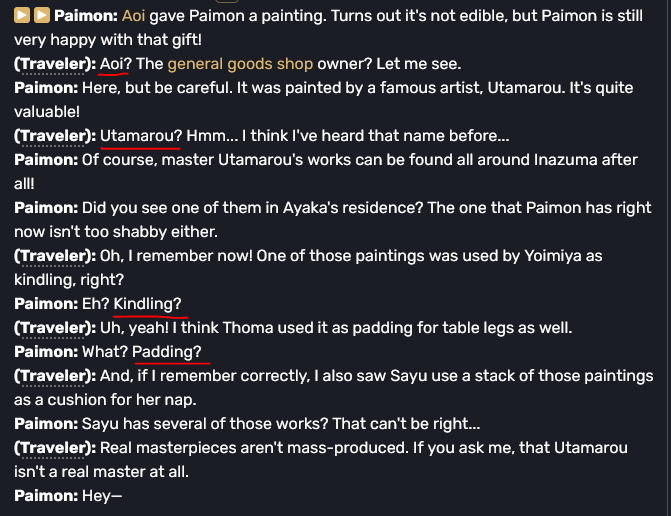
Task: Click the Paimon label before 'Hey—'
Action: pos(46,496)
